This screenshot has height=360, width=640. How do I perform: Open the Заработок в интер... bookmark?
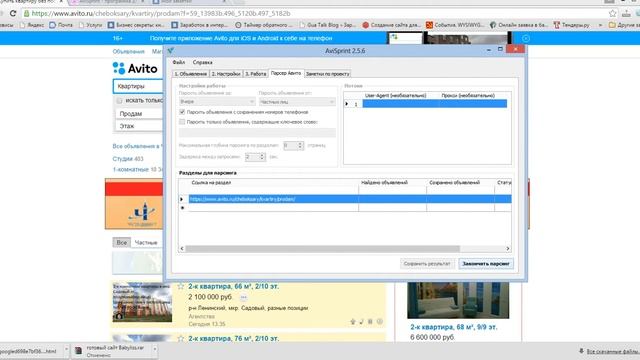click(x=200, y=25)
